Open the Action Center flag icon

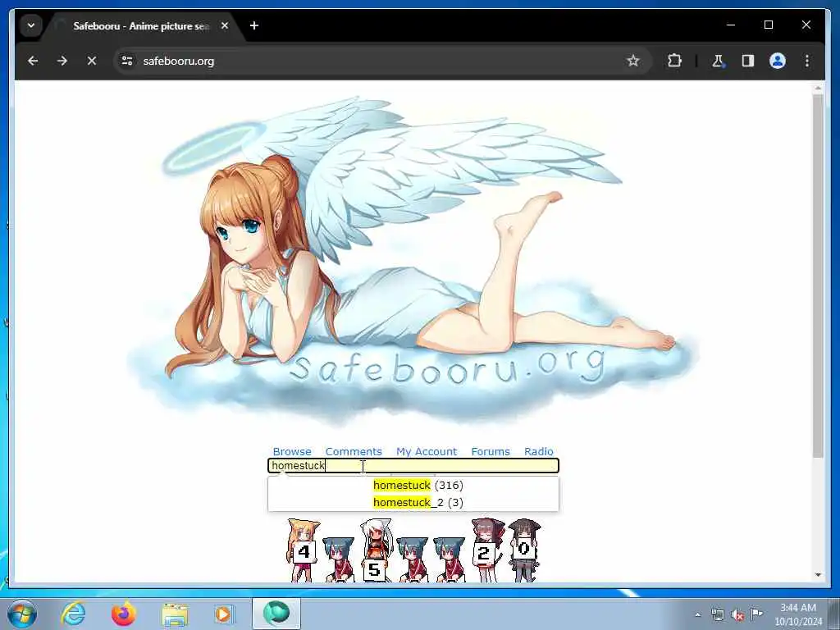click(757, 614)
